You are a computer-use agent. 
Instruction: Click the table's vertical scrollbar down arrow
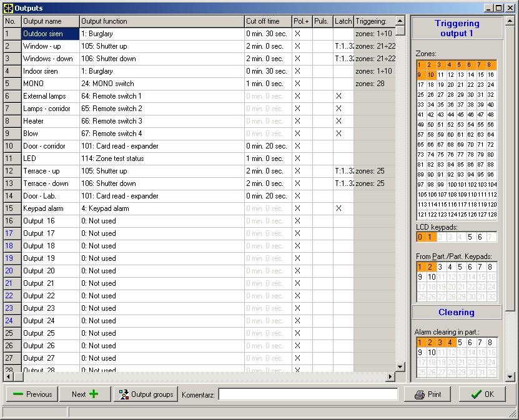pyautogui.click(x=400, y=366)
